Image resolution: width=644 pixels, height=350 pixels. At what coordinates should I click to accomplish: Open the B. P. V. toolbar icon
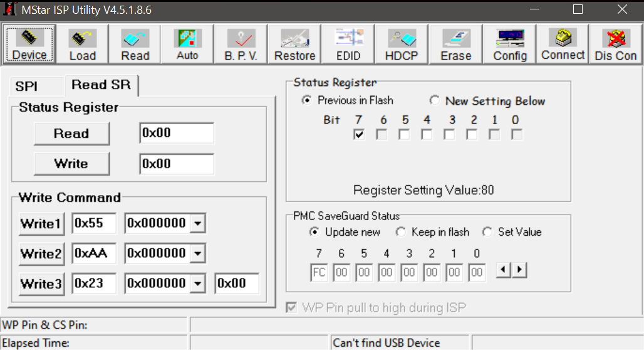pyautogui.click(x=241, y=44)
